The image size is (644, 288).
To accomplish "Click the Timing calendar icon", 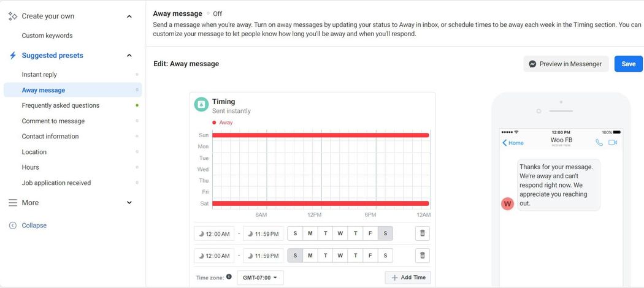I will click(x=201, y=105).
